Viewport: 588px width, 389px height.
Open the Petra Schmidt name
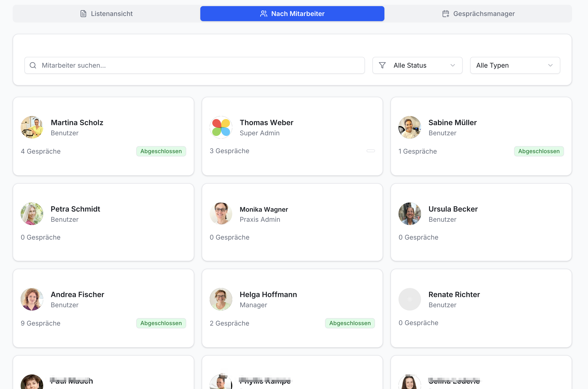(x=75, y=209)
